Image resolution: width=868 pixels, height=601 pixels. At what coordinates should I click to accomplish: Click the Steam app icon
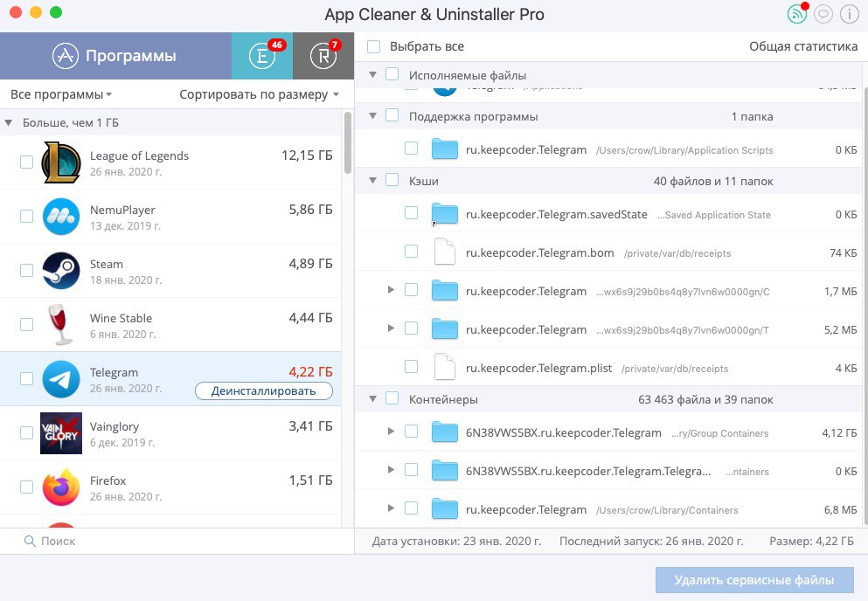[x=61, y=271]
